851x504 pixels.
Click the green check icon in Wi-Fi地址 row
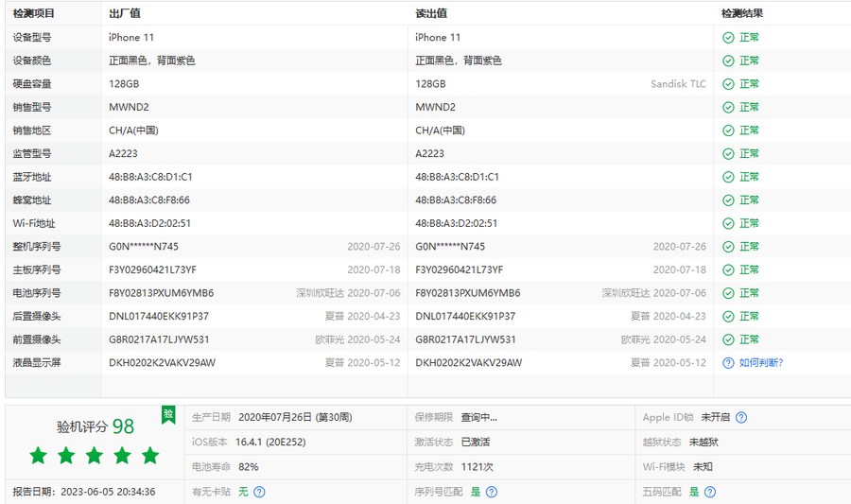click(x=728, y=223)
